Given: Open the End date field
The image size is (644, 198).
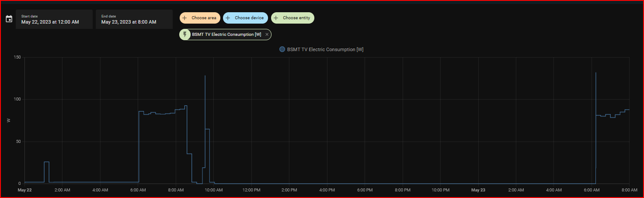Looking at the screenshot, I should coord(134,19).
